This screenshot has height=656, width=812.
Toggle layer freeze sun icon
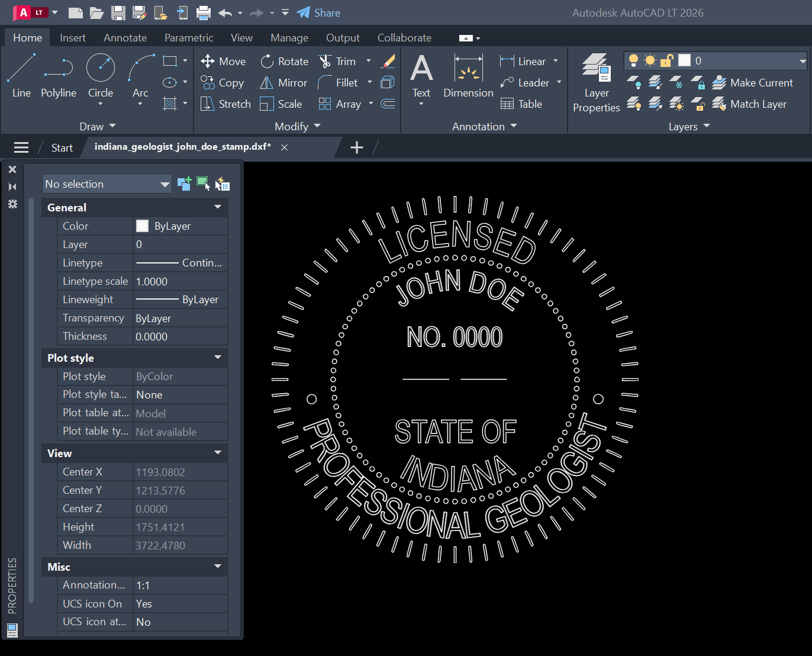(650, 60)
